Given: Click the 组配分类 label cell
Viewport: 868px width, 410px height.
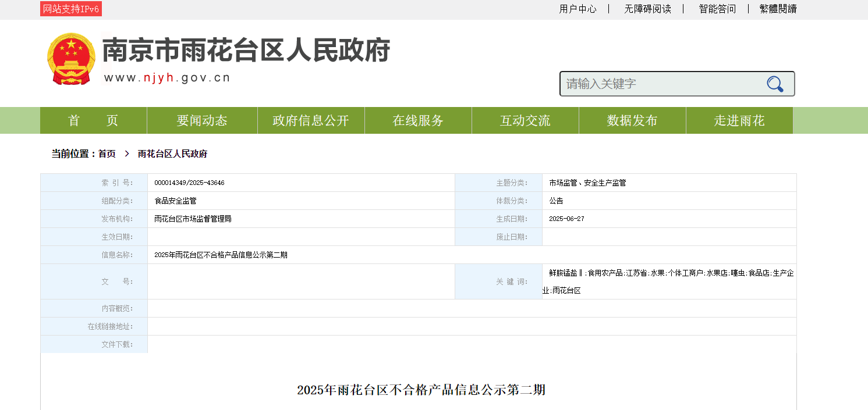Looking at the screenshot, I should [94, 201].
